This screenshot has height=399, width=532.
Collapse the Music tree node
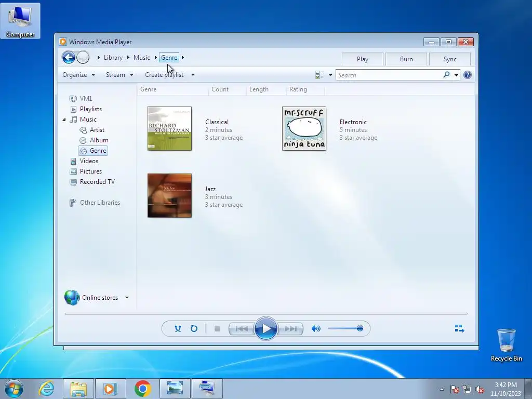click(64, 119)
